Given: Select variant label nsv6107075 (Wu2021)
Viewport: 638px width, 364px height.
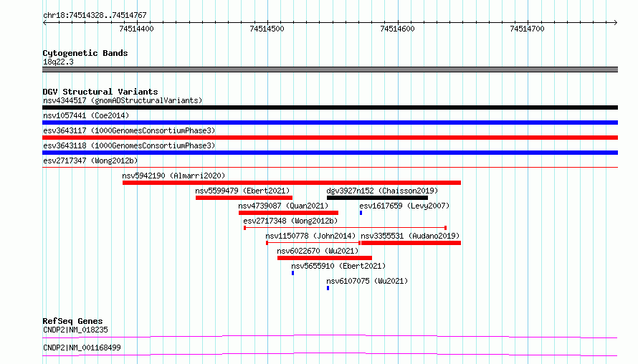Looking at the screenshot, I should (x=367, y=281).
